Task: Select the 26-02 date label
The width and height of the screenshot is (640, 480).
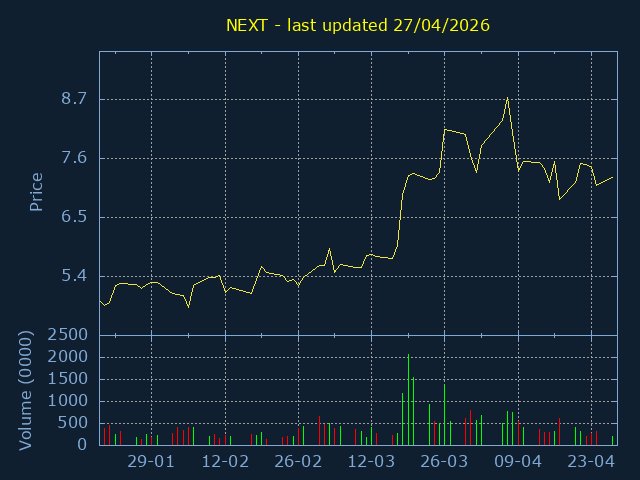Action: (298, 462)
